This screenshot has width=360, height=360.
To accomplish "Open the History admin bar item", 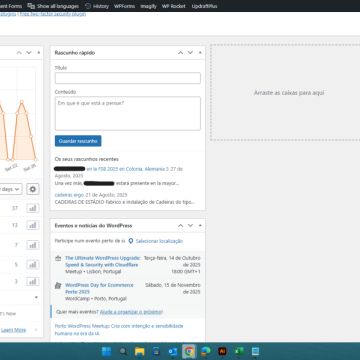I will (97, 6).
